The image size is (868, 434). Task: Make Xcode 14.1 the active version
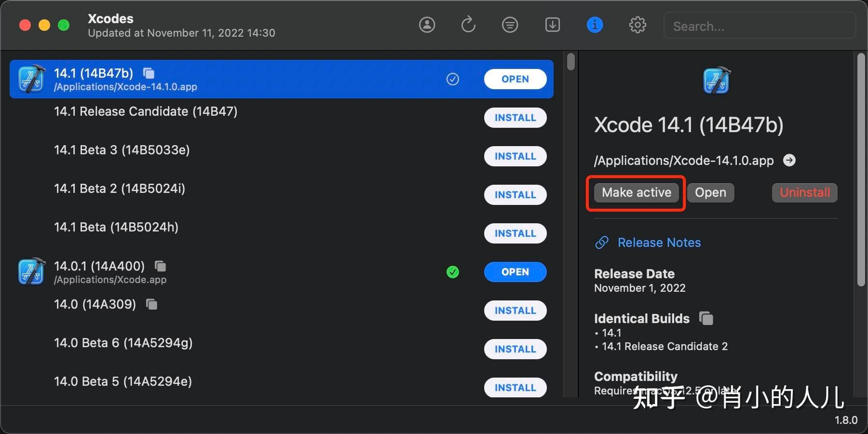click(x=636, y=192)
